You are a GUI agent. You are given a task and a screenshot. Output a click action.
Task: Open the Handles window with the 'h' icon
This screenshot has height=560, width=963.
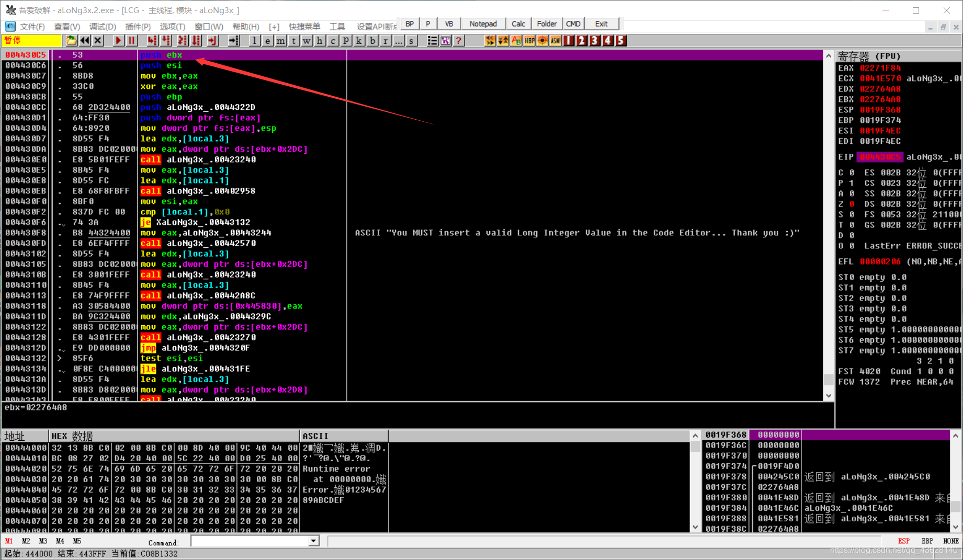[320, 40]
